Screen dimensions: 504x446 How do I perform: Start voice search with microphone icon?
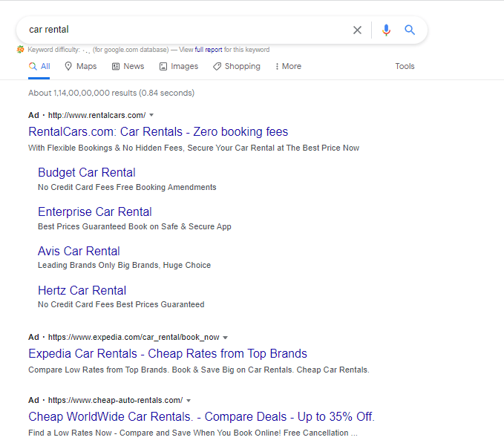pyautogui.click(x=387, y=30)
